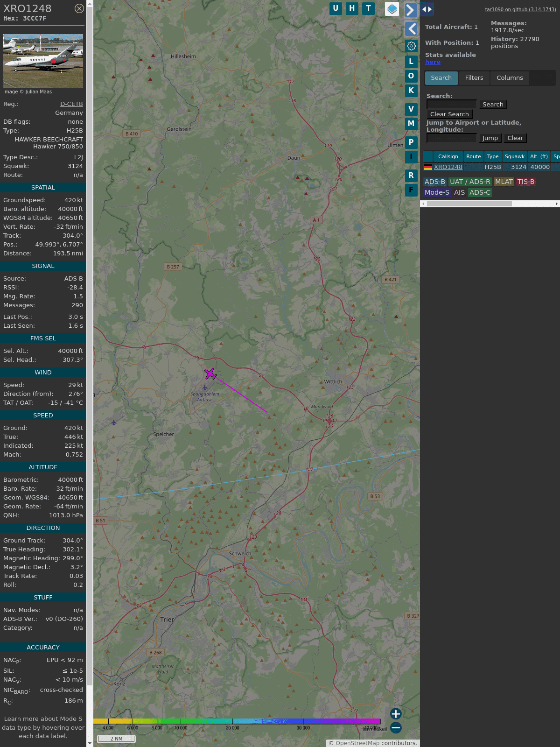Toggle the I map button
Screen dimensions: 560x747
click(411, 157)
